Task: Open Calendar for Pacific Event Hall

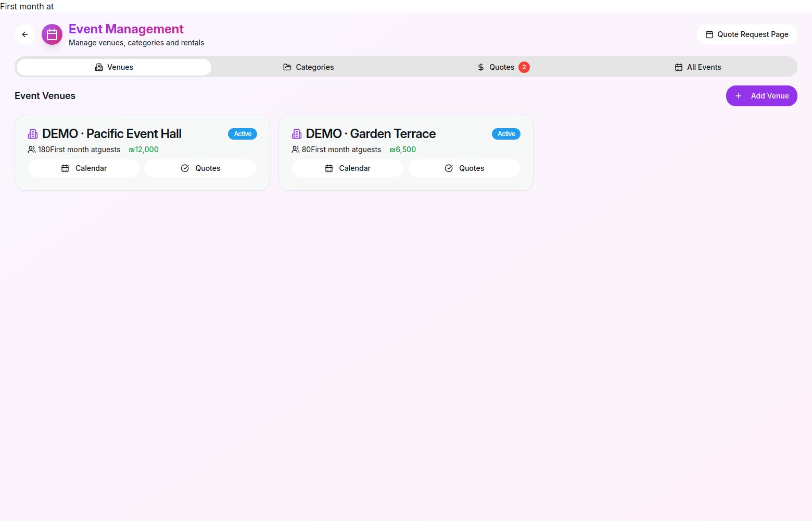Action: 84,168
